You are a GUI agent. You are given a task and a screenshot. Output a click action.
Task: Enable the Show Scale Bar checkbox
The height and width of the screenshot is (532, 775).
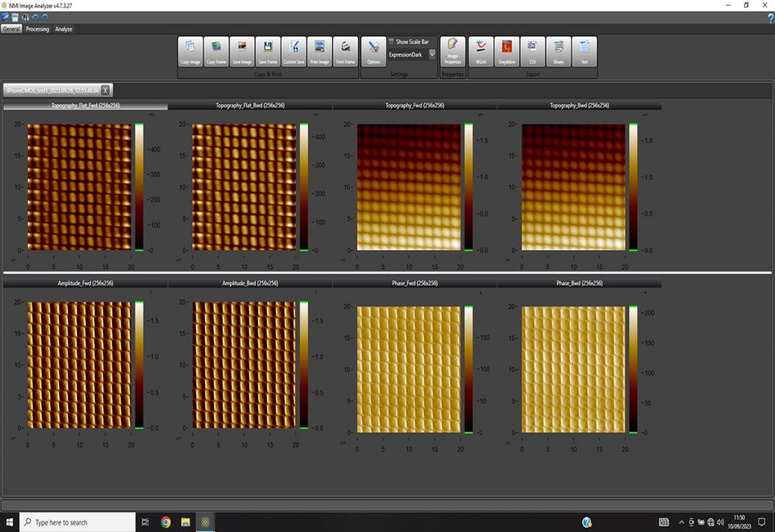coord(391,42)
